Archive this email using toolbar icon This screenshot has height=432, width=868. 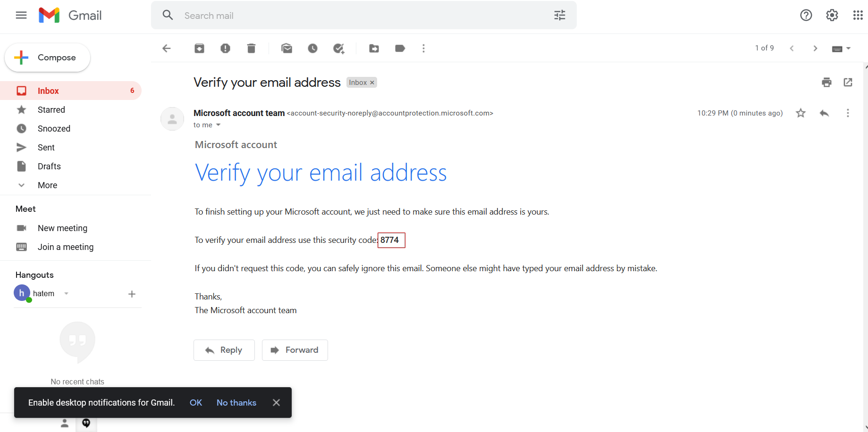click(x=199, y=48)
